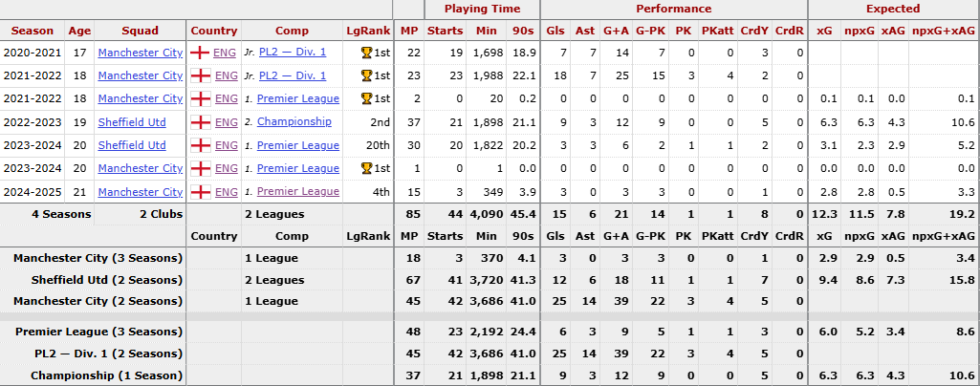Image resolution: width=980 pixels, height=386 pixels.
Task: Click the Expected group header
Action: point(892,9)
